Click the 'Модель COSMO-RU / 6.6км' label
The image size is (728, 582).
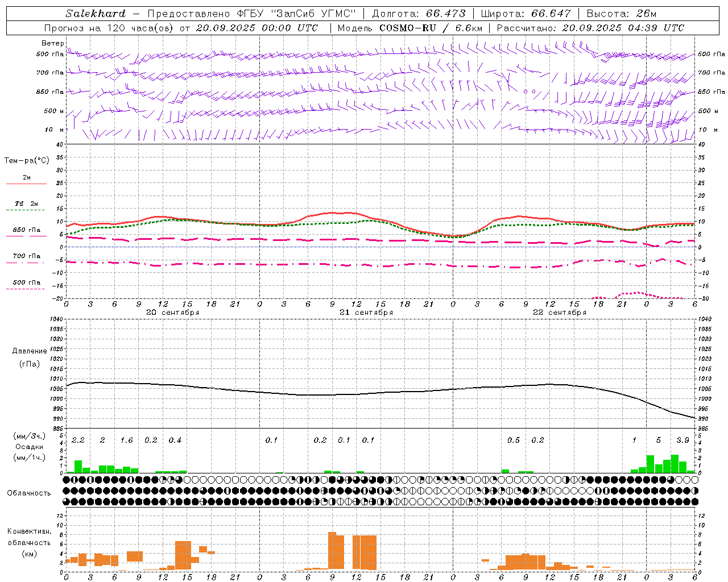410,28
